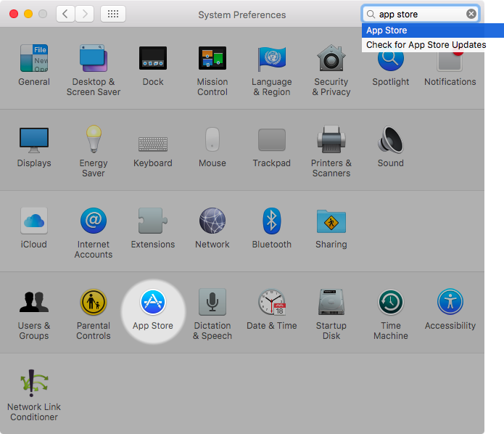Open the Sound preferences pane
The height and width of the screenshot is (434, 504).
(x=391, y=147)
